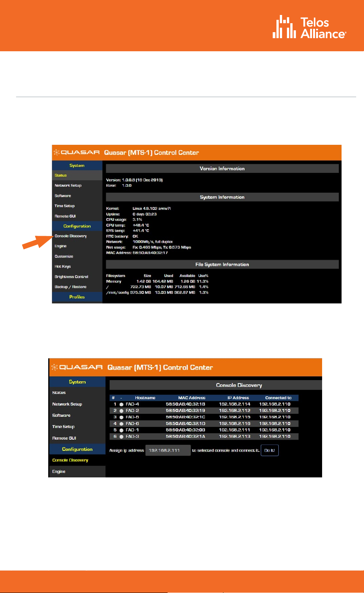
Task: Open Software on Version Information page sidebar
Action: 63,196
